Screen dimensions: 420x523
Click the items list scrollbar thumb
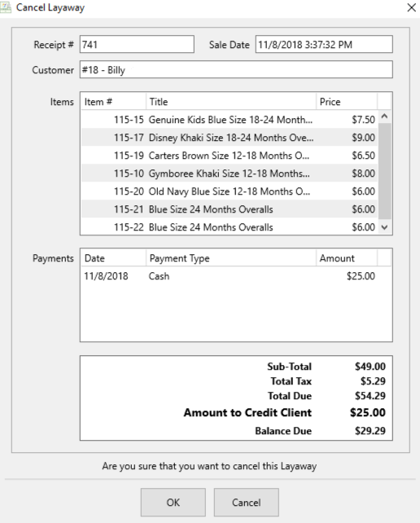385,171
